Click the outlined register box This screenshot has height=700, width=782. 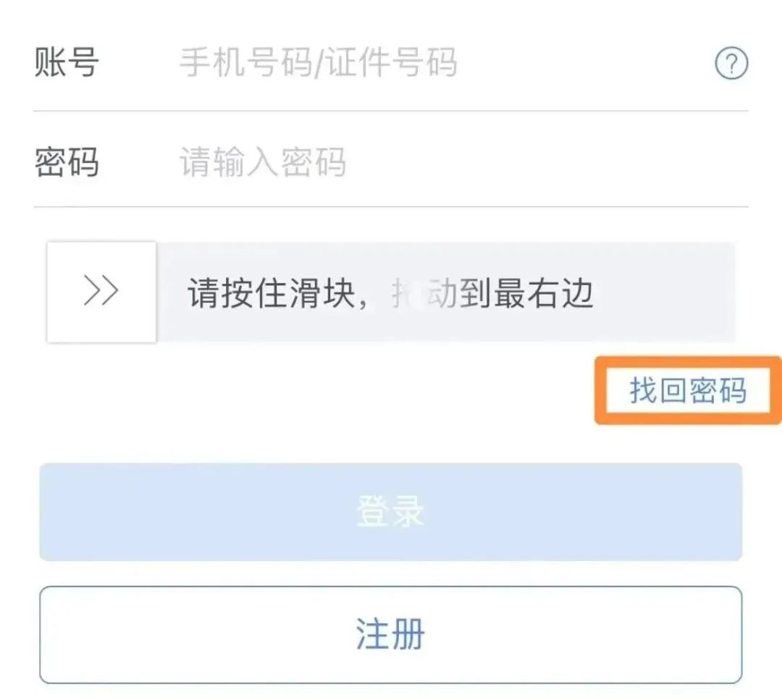[x=391, y=635]
